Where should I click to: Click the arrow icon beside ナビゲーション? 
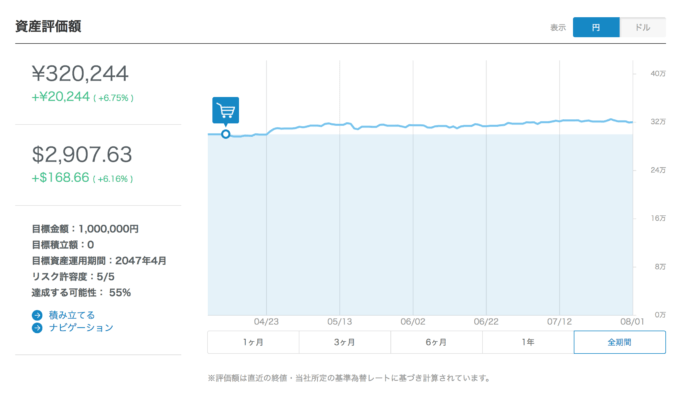click(x=37, y=328)
